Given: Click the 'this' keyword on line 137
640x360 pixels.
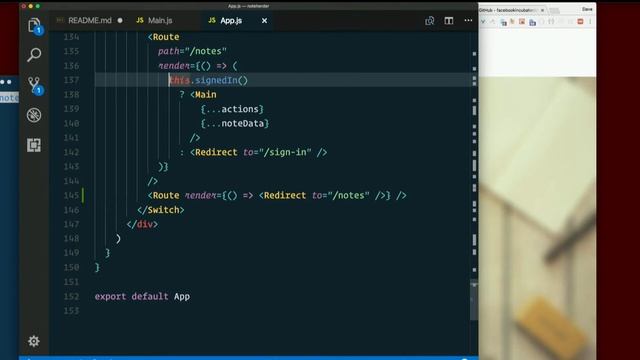Looking at the screenshot, I should tap(180, 80).
